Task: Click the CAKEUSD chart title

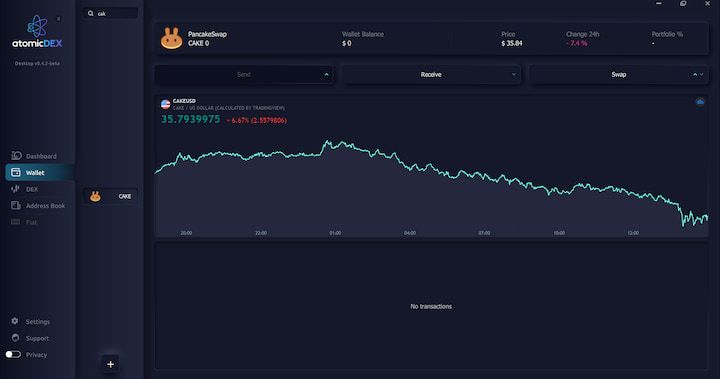Action: pyautogui.click(x=184, y=101)
